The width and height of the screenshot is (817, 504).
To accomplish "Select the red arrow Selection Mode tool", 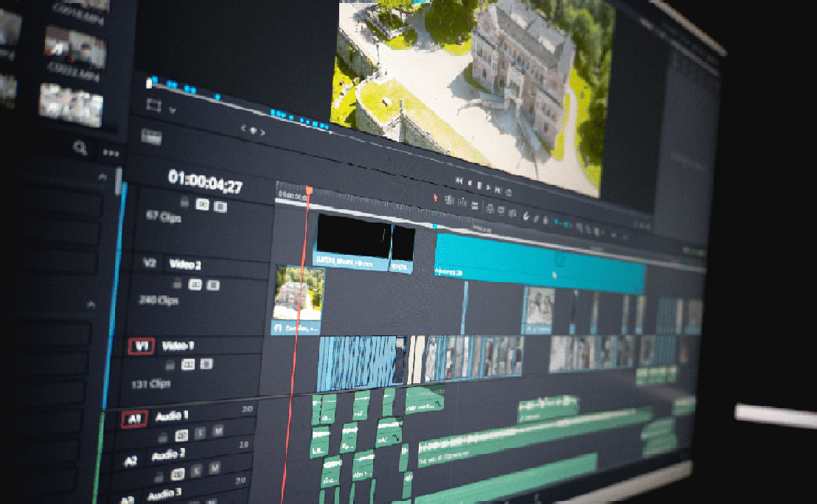I will tap(436, 197).
